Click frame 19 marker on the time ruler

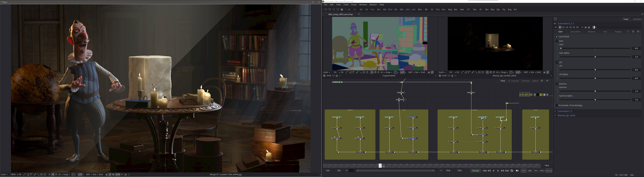380,165
